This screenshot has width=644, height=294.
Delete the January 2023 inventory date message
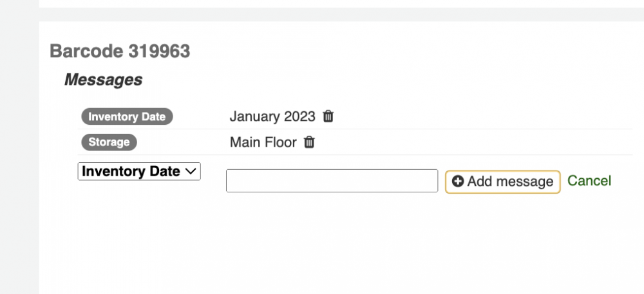point(328,116)
